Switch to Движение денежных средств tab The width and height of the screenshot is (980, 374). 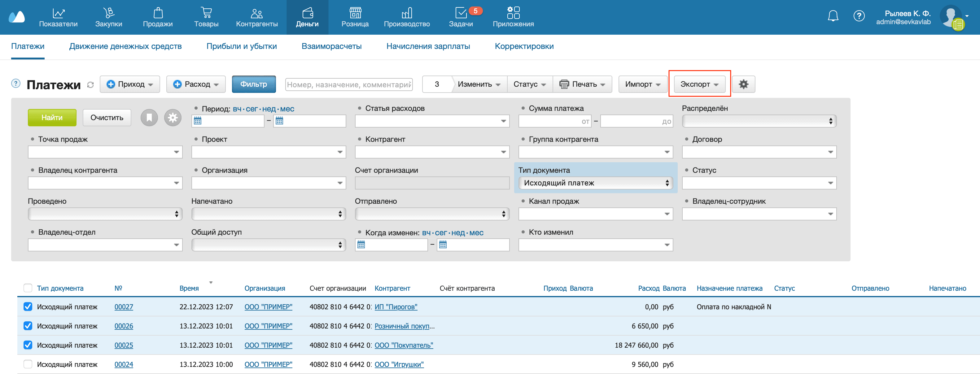pyautogui.click(x=125, y=46)
